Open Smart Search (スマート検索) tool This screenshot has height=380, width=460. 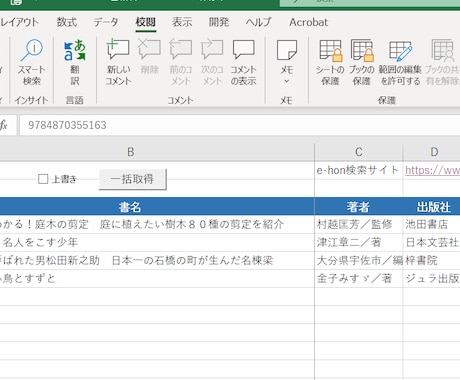pyautogui.click(x=32, y=62)
